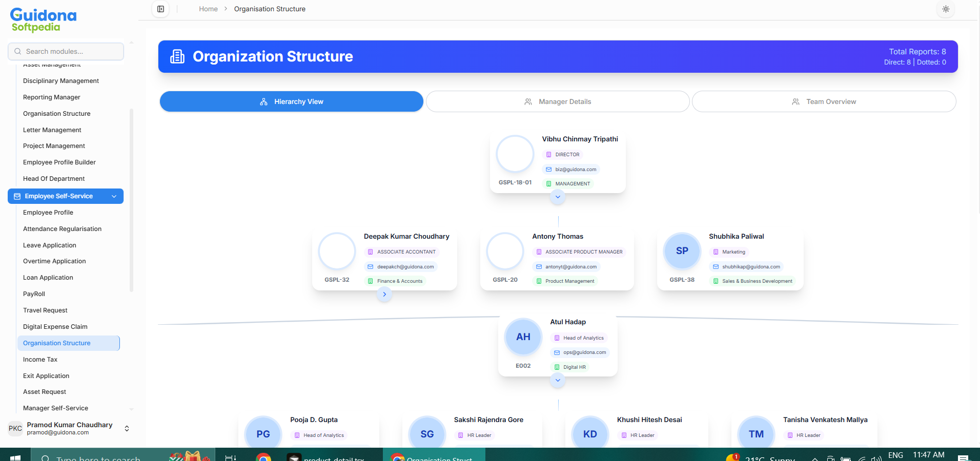Collapse Atul Hadap's subordinates chevron

pyautogui.click(x=558, y=380)
